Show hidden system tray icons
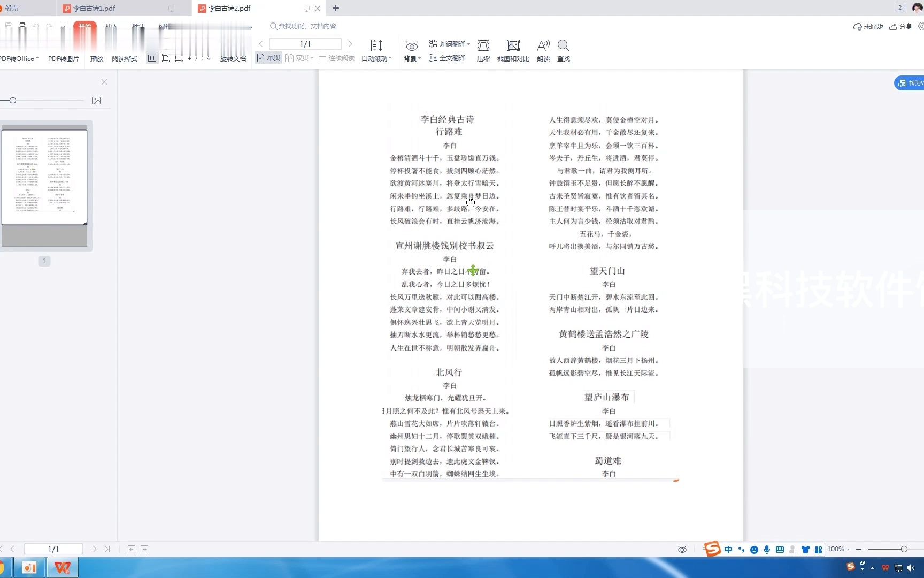 [x=873, y=568]
